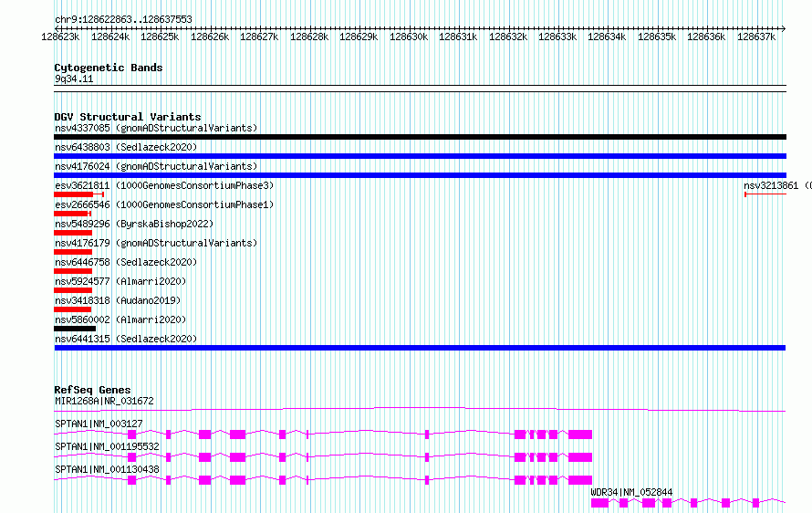
Task: Open the SPTAN1|NM_003127 transcript label
Action: click(99, 424)
